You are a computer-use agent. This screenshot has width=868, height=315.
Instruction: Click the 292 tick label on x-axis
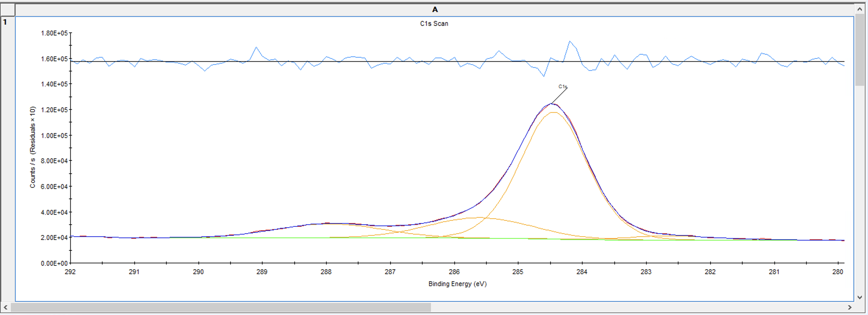pyautogui.click(x=70, y=272)
